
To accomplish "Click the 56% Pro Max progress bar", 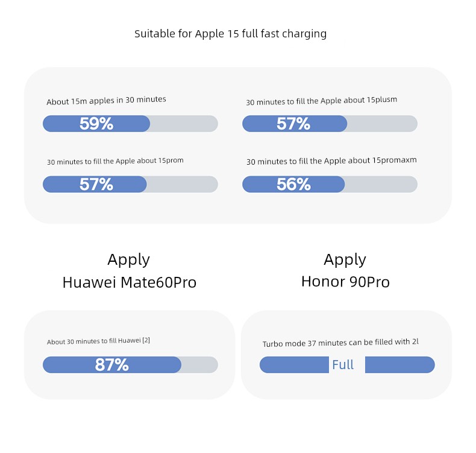I will (x=330, y=184).
